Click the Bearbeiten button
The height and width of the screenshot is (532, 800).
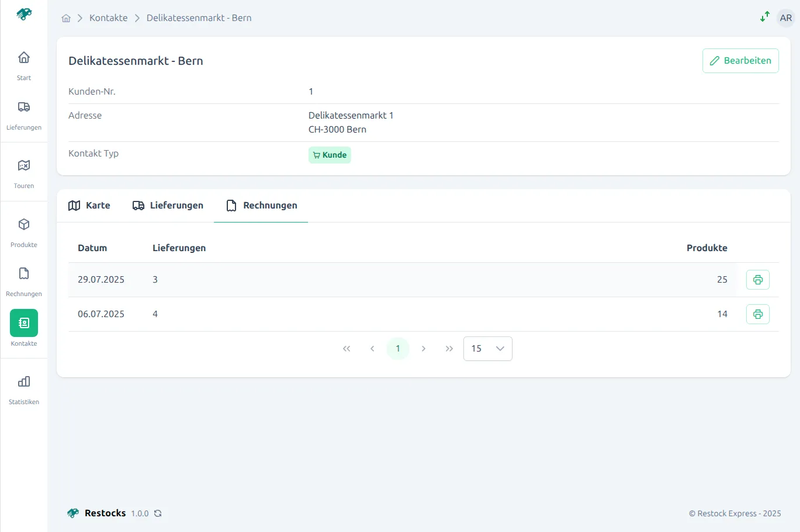tap(740, 60)
